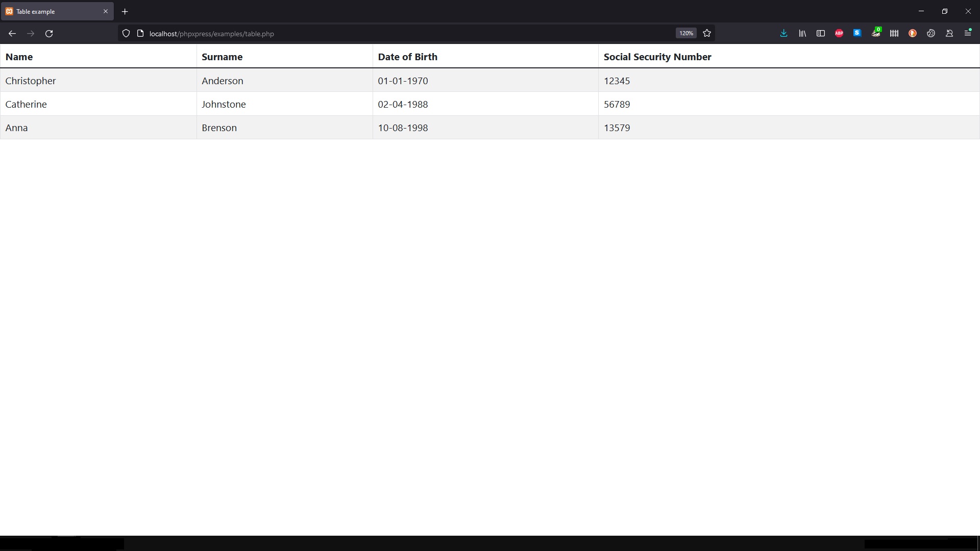Minimize the Firefox window
This screenshot has height=551, width=980.
(921, 11)
